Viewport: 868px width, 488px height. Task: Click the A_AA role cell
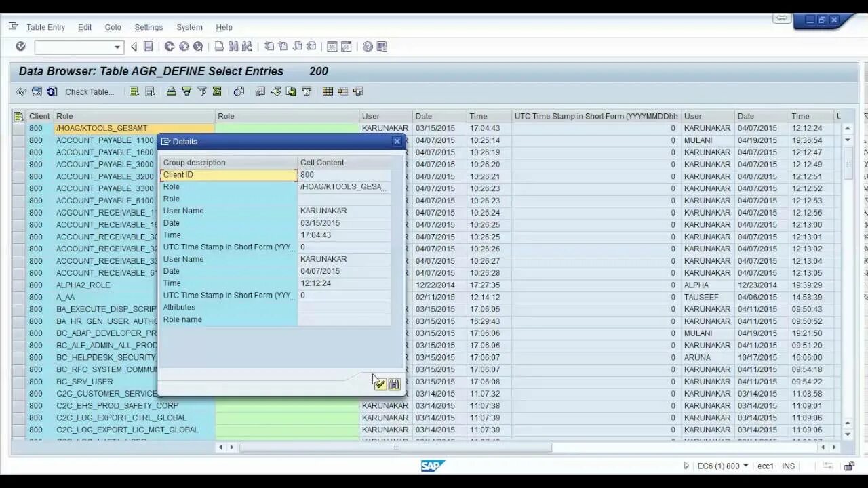point(134,298)
